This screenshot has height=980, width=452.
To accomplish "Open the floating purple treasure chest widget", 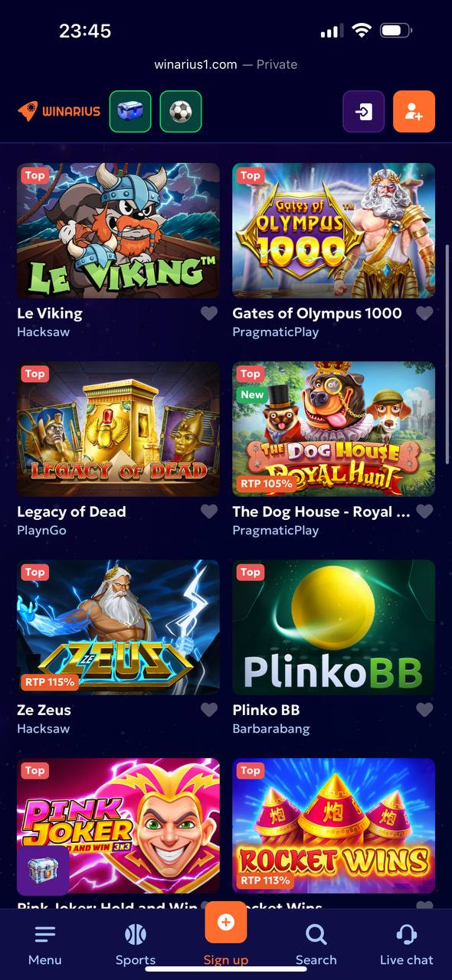I will 43,871.
